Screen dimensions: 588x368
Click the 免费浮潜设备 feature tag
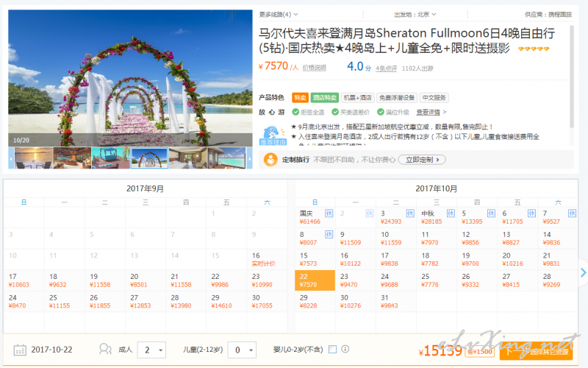(397, 98)
